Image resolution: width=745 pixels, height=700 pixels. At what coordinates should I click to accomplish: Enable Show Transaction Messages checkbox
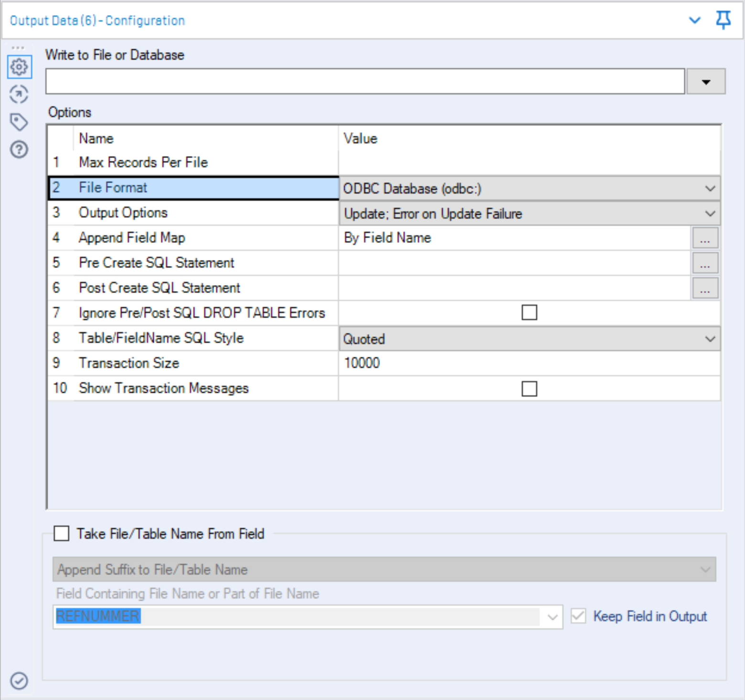529,388
